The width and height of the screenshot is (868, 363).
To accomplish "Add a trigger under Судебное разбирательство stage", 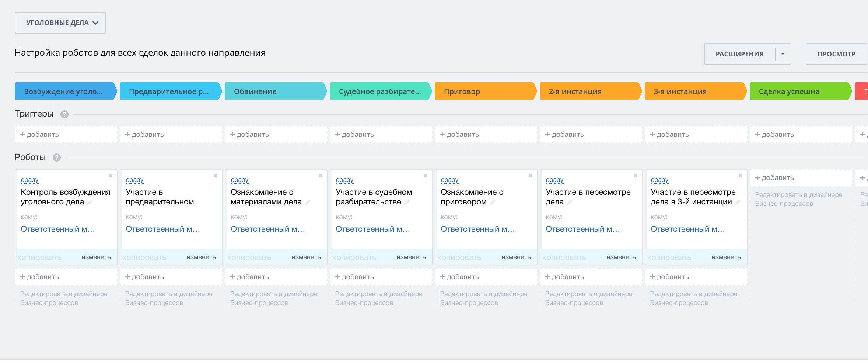I will click(381, 135).
